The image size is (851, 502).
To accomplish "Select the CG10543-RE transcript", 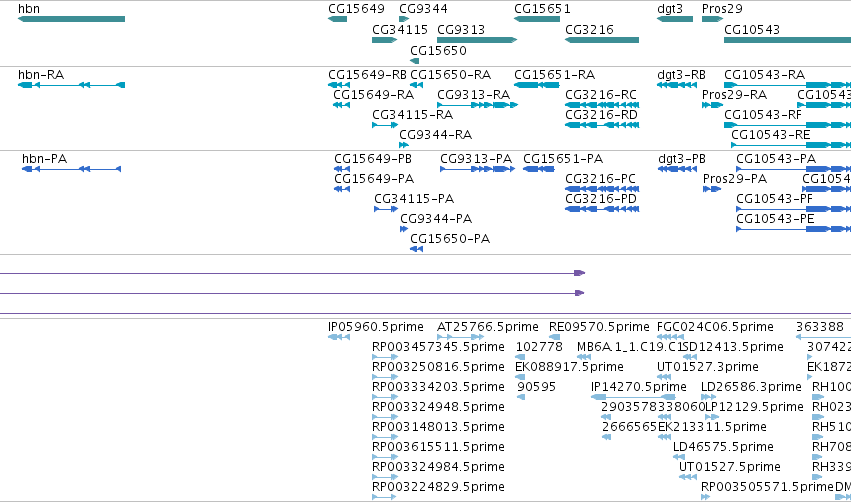I will pos(791,145).
